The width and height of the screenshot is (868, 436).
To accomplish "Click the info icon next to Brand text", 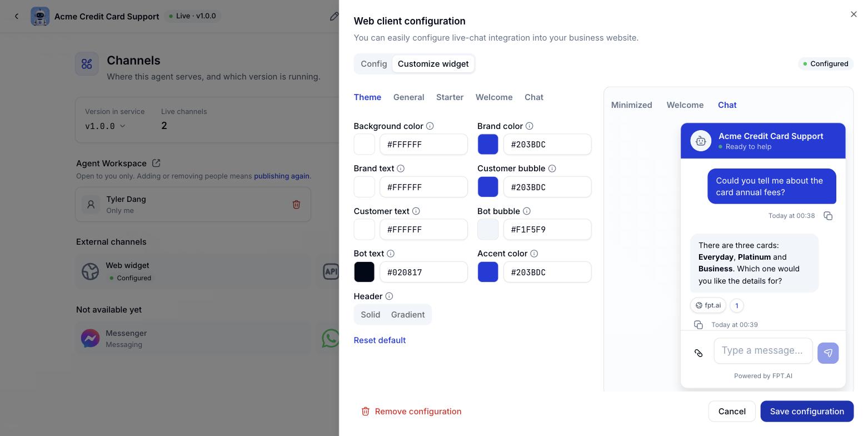I will click(x=401, y=169).
